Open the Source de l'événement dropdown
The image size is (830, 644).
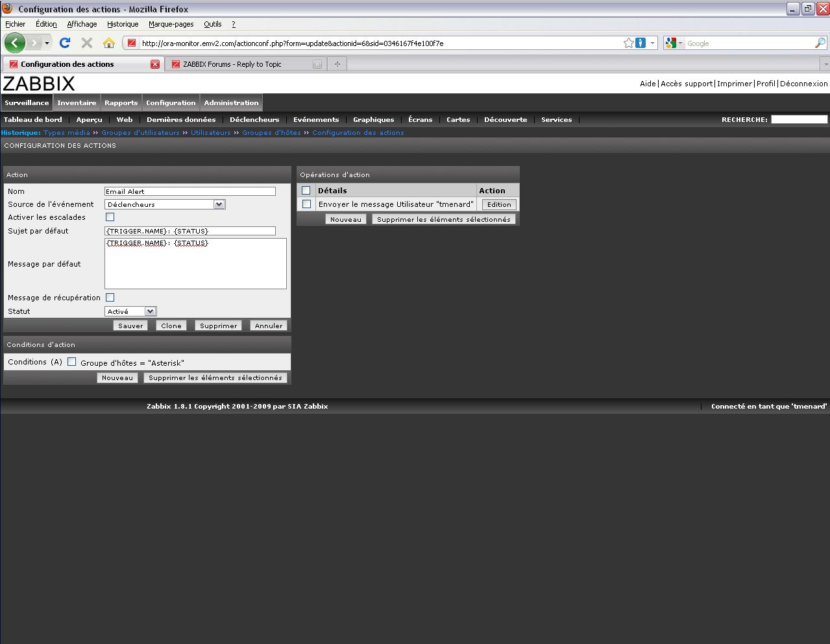[165, 204]
